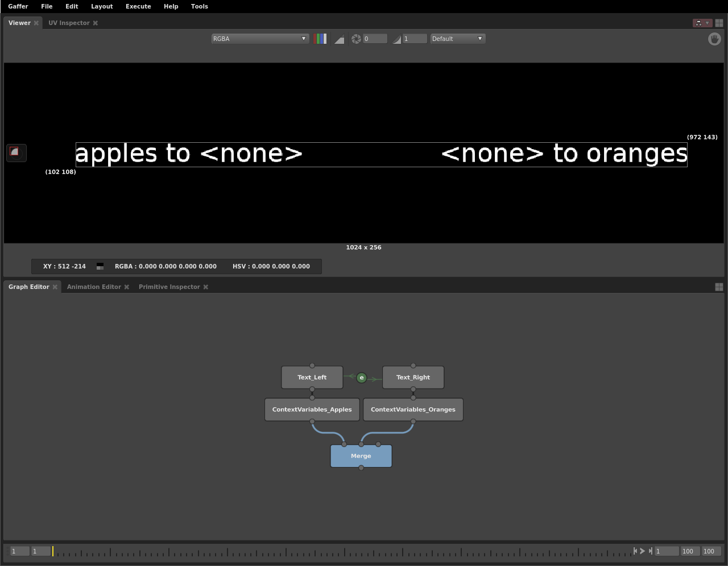Click the gamma icon beside value 1

pos(396,39)
